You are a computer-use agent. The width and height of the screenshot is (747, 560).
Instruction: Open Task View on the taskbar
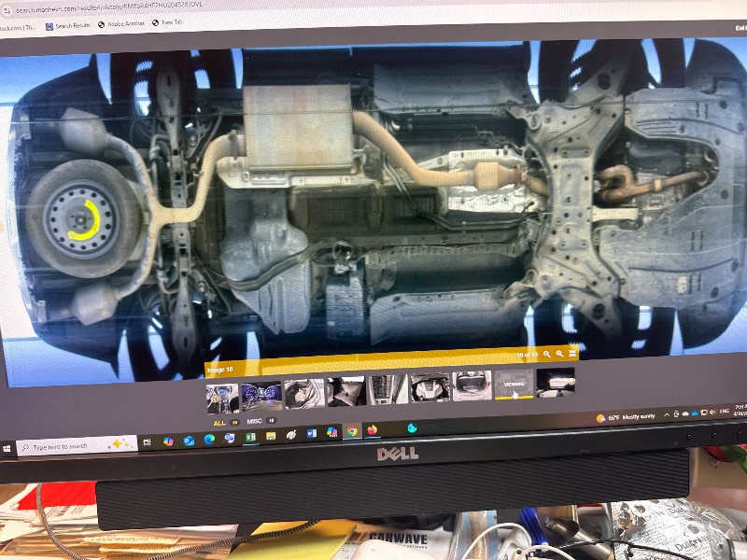(147, 442)
